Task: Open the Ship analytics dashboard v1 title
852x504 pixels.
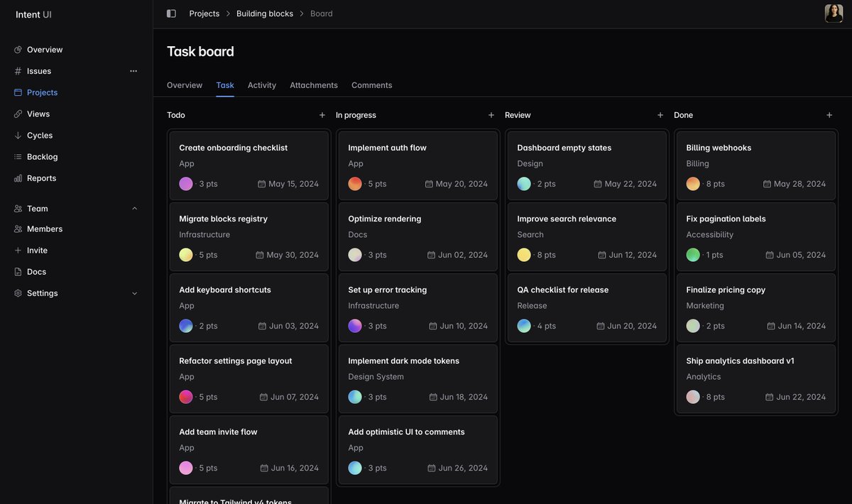Action: pos(741,361)
